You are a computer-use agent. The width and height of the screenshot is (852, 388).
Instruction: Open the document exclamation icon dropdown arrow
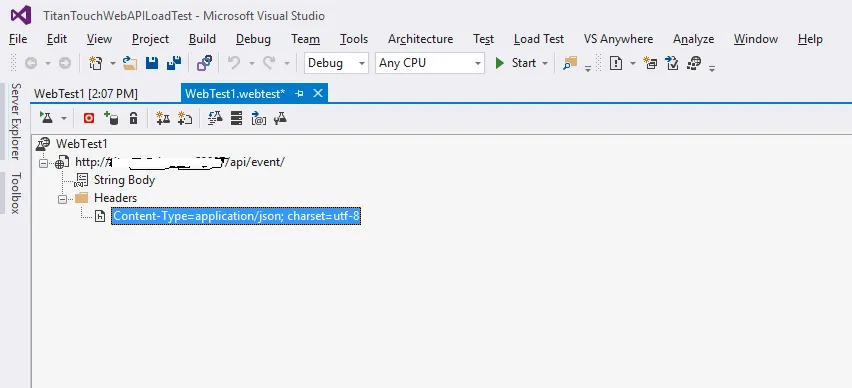click(632, 64)
